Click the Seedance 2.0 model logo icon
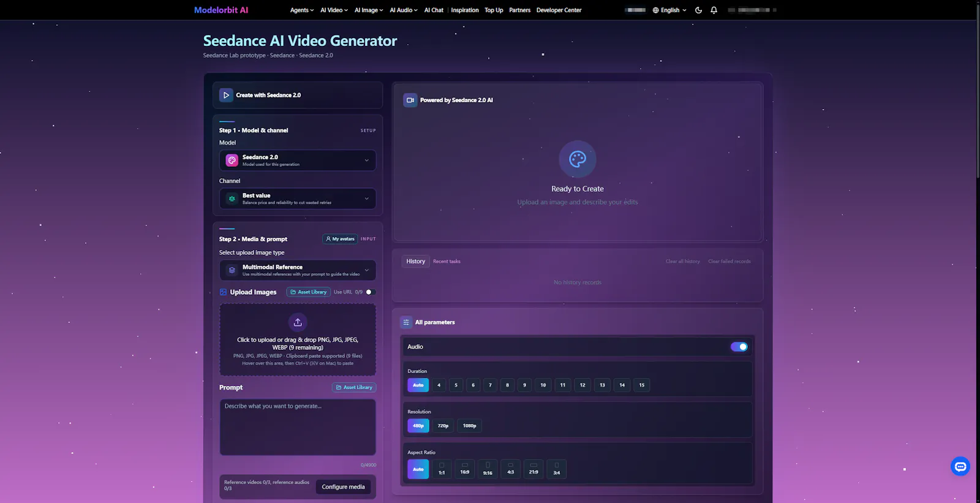This screenshot has width=980, height=503. click(232, 161)
